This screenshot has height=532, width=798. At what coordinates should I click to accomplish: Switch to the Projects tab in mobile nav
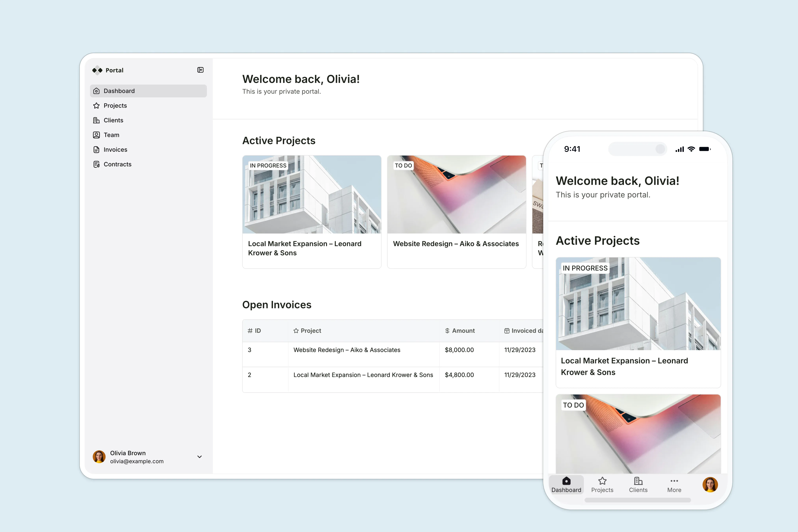click(602, 485)
